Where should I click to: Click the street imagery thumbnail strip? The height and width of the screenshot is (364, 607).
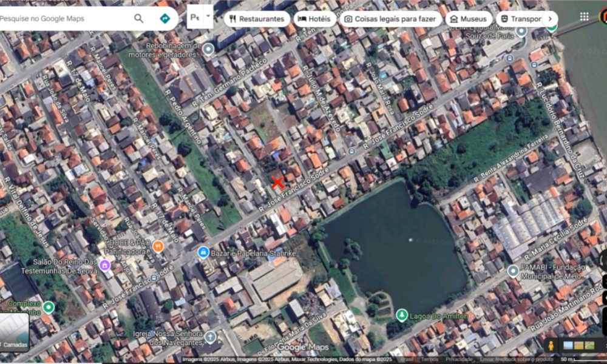[x=578, y=345]
